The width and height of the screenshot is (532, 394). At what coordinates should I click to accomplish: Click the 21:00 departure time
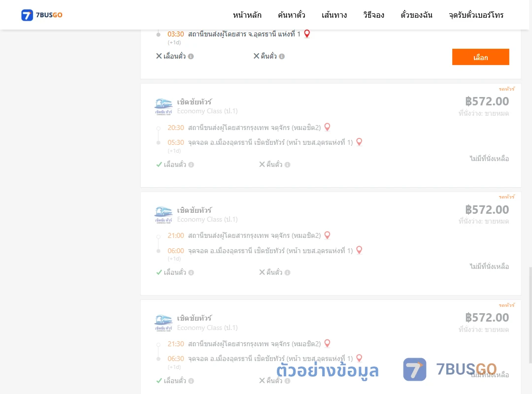click(176, 235)
